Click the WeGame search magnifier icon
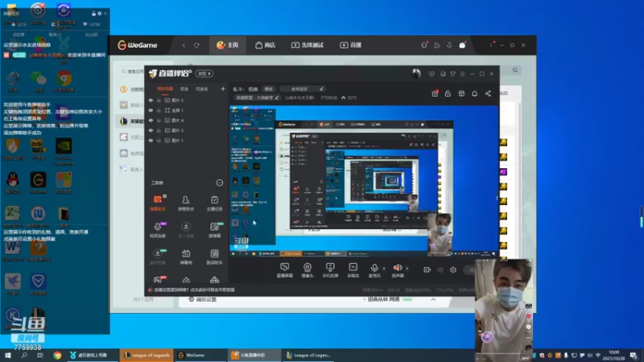The image size is (644, 362). point(515,70)
